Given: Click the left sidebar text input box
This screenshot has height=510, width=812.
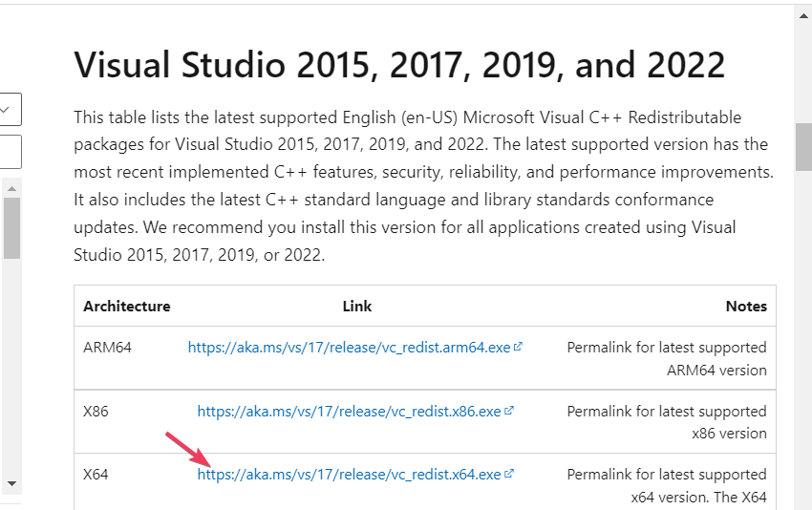Looking at the screenshot, I should pos(10,151).
